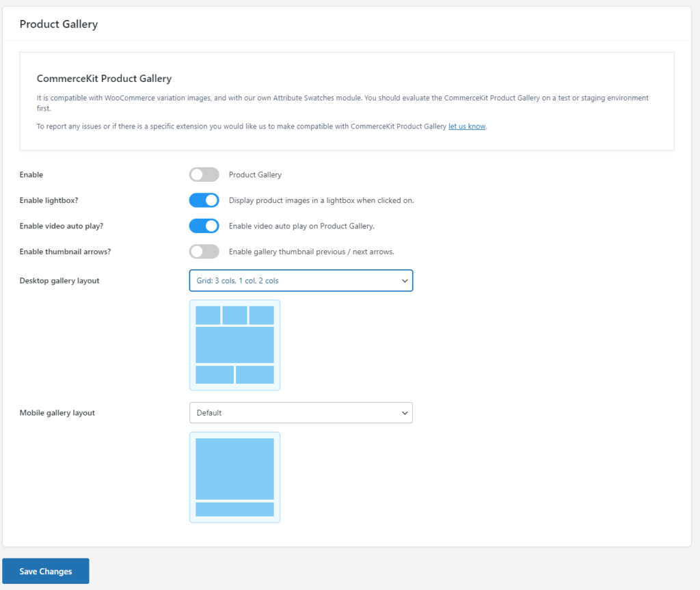This screenshot has width=700, height=590.
Task: Open the Mobile gallery layout dropdown
Action: coord(301,413)
